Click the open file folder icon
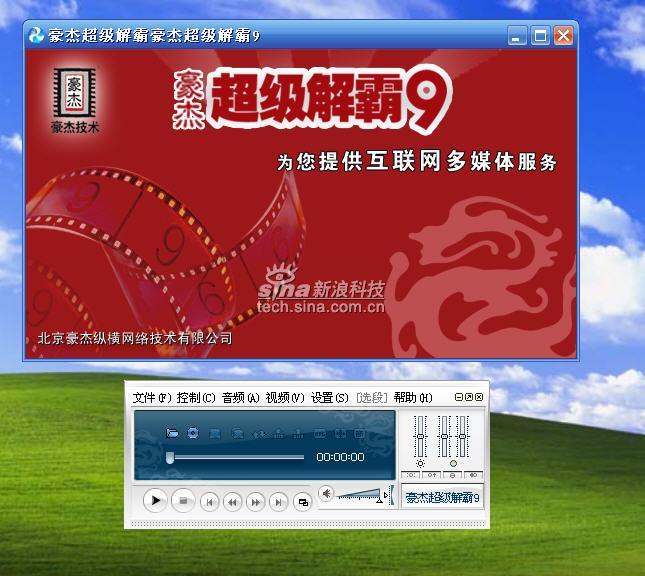The width and height of the screenshot is (645, 576). click(172, 433)
